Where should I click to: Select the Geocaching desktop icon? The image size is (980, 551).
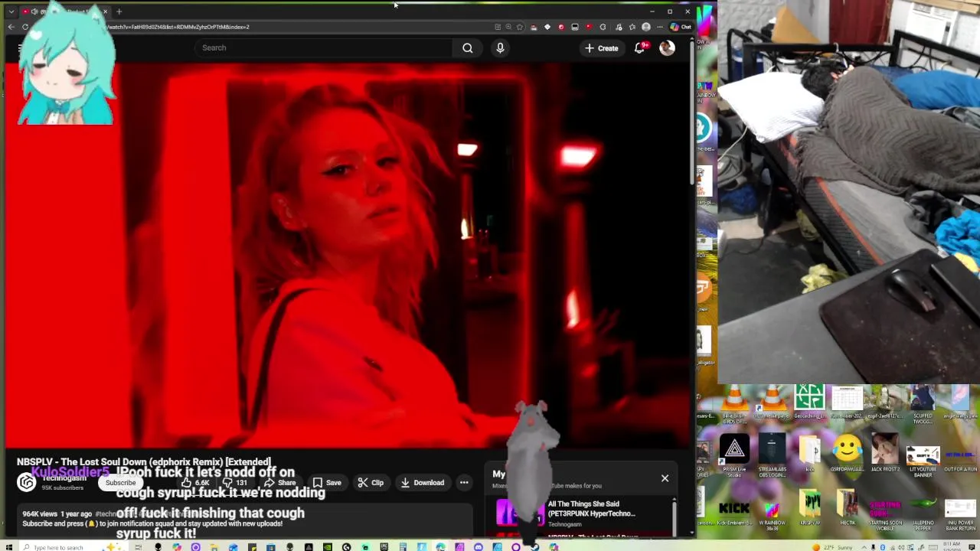pyautogui.click(x=809, y=403)
